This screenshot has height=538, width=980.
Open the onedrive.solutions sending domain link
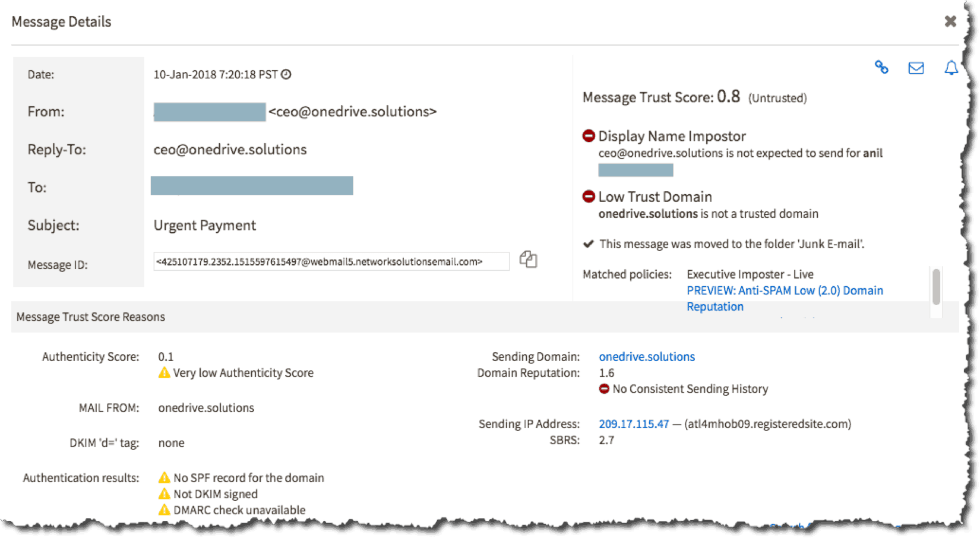[647, 357]
